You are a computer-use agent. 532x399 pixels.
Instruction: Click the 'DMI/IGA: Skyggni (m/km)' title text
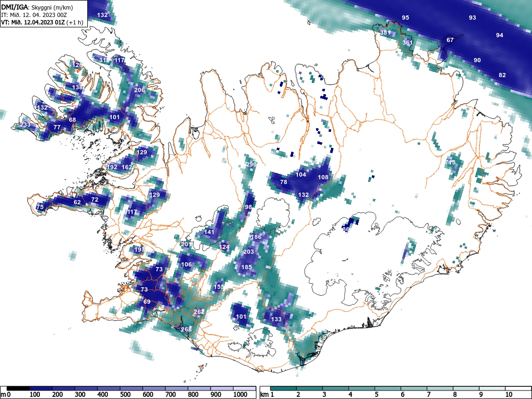tap(37, 7)
